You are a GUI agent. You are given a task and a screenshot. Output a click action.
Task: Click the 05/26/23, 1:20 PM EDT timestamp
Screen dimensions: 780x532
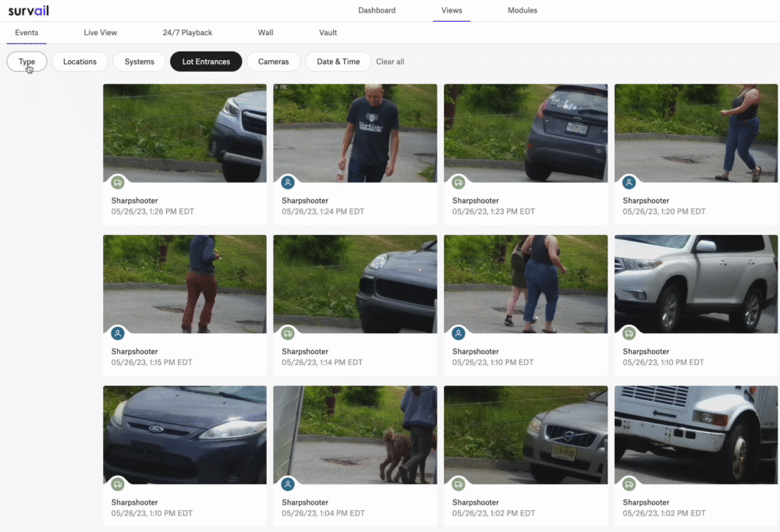pos(664,211)
